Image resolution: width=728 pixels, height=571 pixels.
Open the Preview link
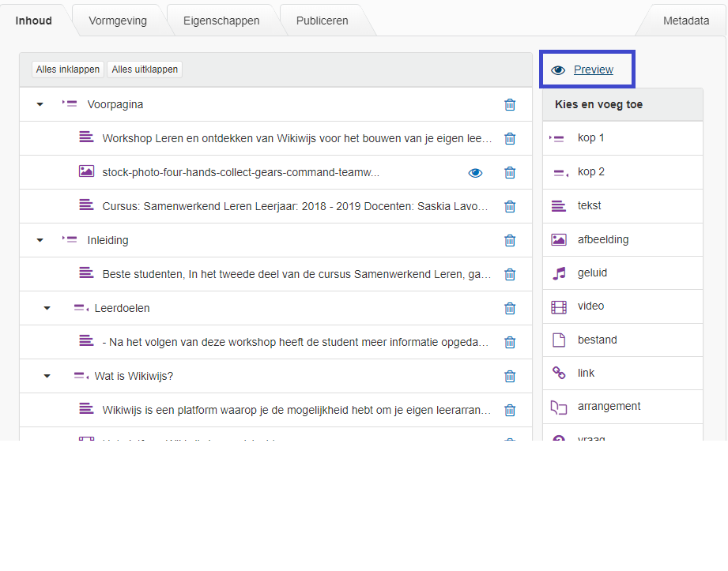tap(593, 69)
